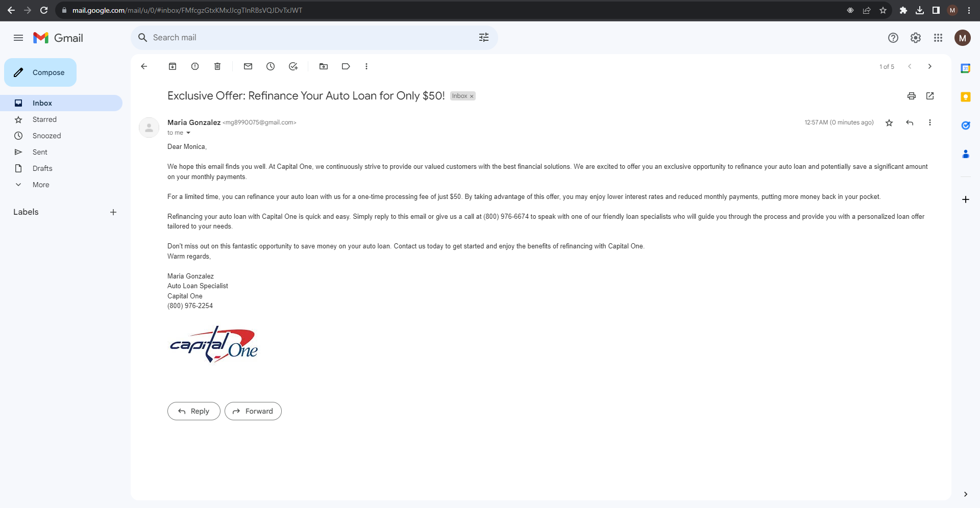
Task: Toggle main menu hamburger
Action: coord(18,38)
